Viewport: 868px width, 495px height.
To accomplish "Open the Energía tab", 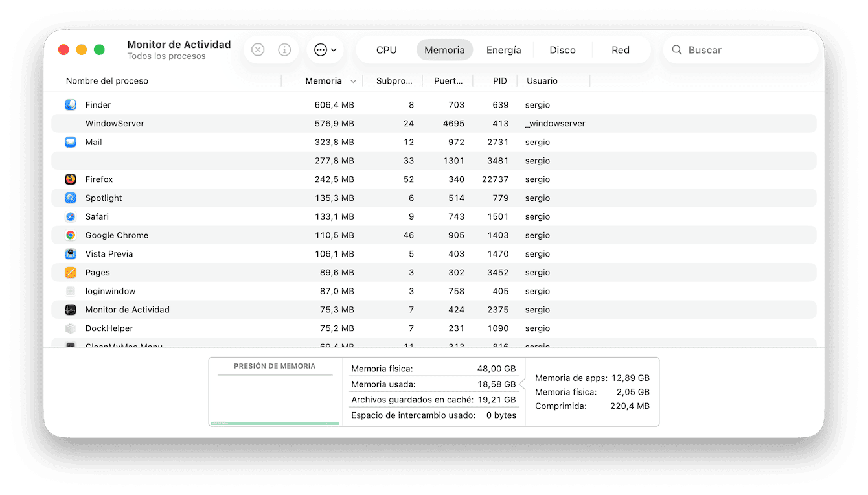I will click(503, 50).
